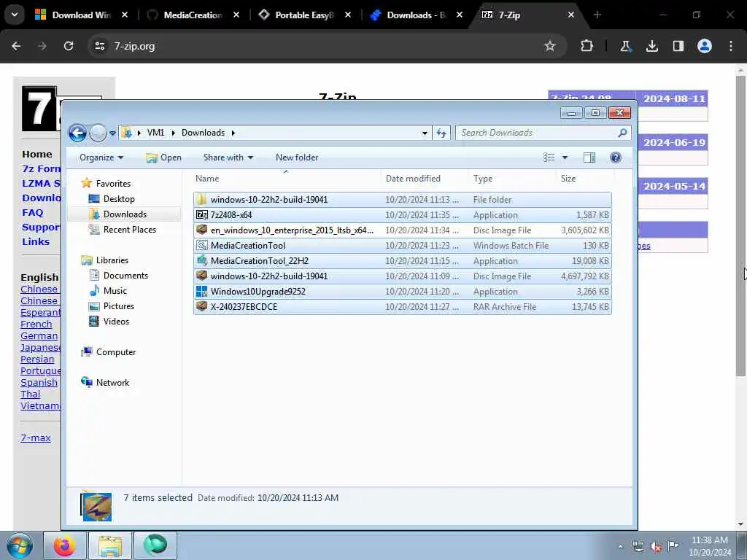The image size is (747, 560).
Task: Select the MediaCreationTool_22H2 application icon
Action: [202, 260]
